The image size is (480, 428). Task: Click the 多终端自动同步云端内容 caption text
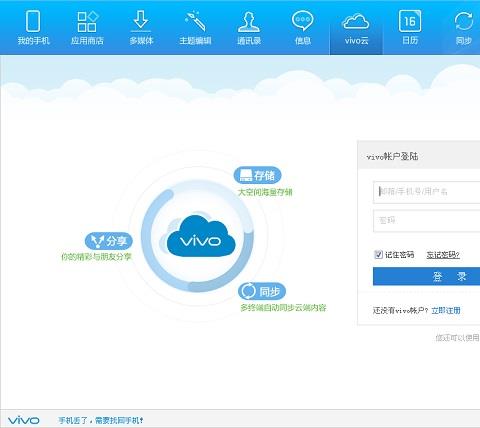(283, 307)
